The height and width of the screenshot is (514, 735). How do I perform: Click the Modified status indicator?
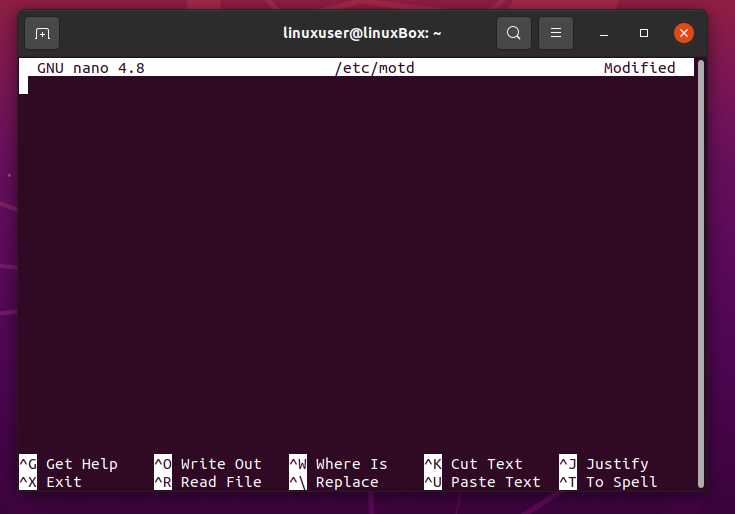click(639, 68)
